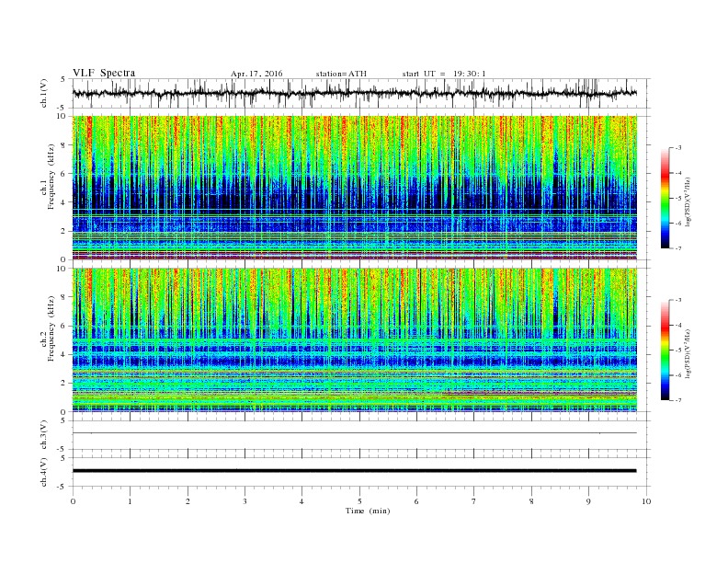Click the thick black ch.4 signal band

click(x=354, y=471)
